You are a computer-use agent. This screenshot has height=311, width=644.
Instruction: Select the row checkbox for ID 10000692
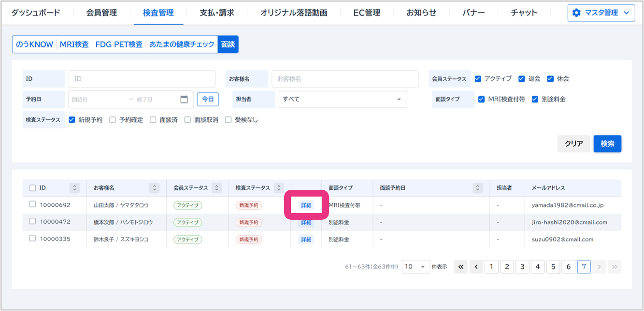coord(32,204)
